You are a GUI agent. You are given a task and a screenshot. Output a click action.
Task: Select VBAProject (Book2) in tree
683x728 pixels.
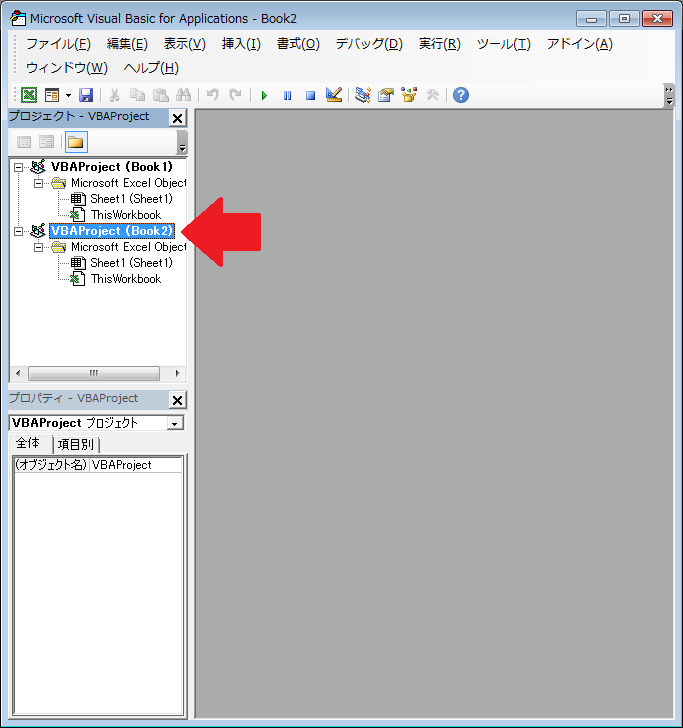(x=111, y=231)
